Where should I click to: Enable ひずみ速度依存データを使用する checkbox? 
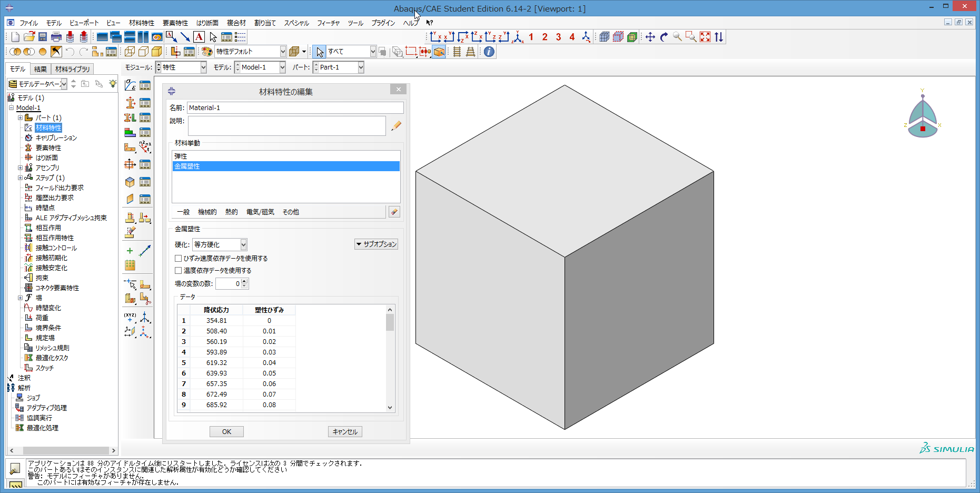[x=179, y=259]
